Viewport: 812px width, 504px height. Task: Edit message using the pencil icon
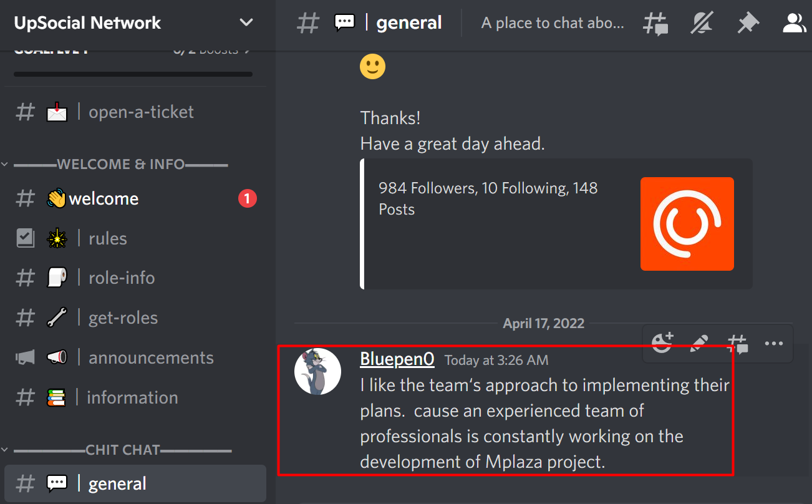point(700,343)
